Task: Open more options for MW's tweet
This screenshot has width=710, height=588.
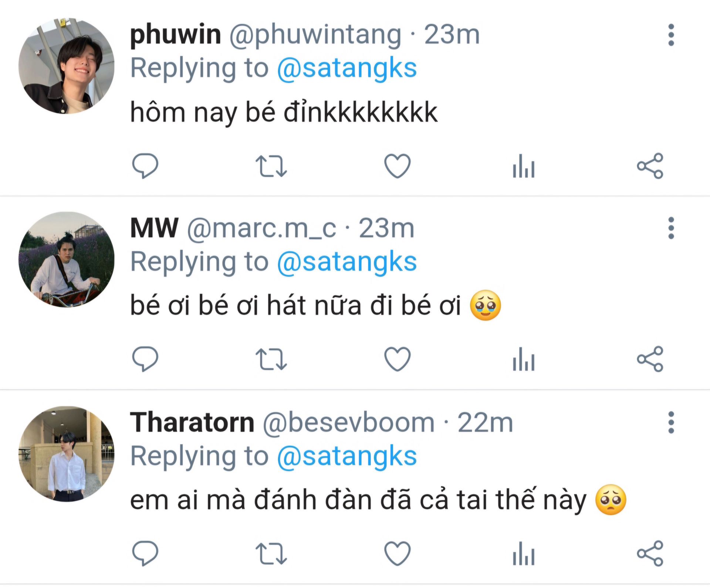Action: tap(671, 228)
